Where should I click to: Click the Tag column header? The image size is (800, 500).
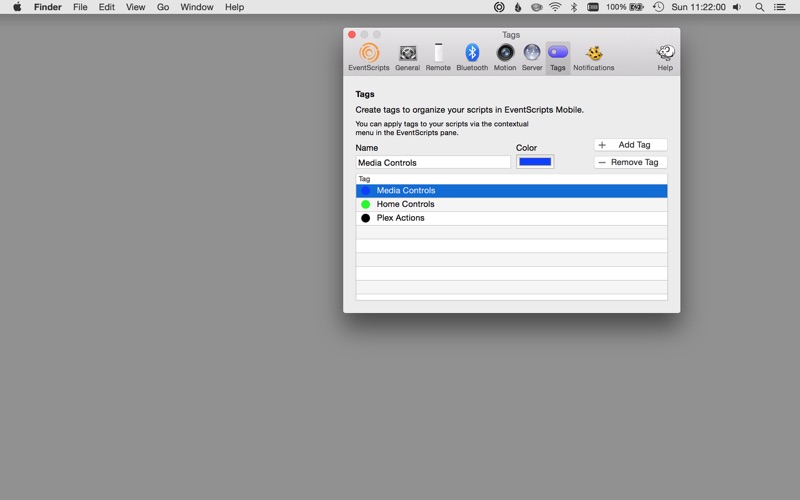tap(511, 179)
